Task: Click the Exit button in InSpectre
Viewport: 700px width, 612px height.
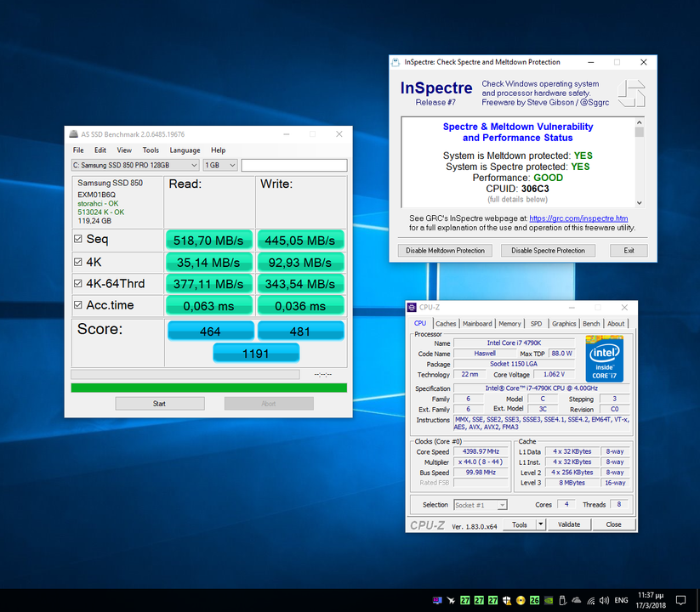Action: point(629,251)
